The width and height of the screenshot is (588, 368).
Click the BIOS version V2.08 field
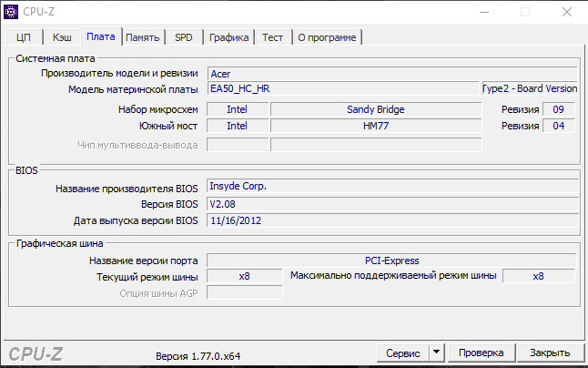click(x=392, y=204)
